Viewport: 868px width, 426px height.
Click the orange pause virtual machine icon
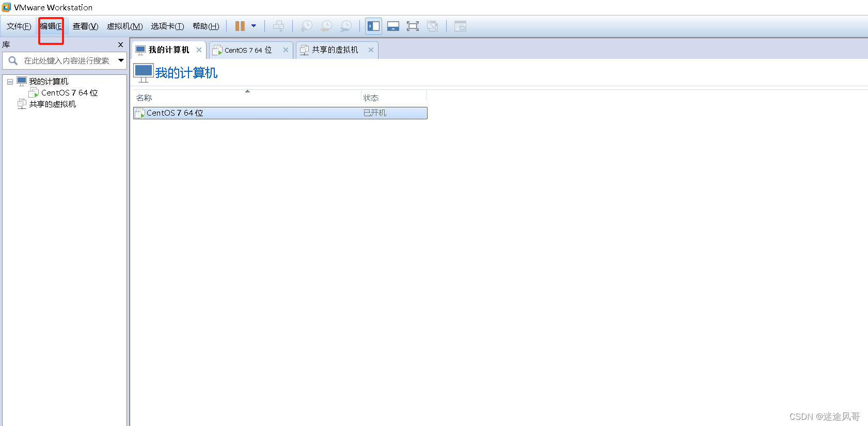(240, 26)
